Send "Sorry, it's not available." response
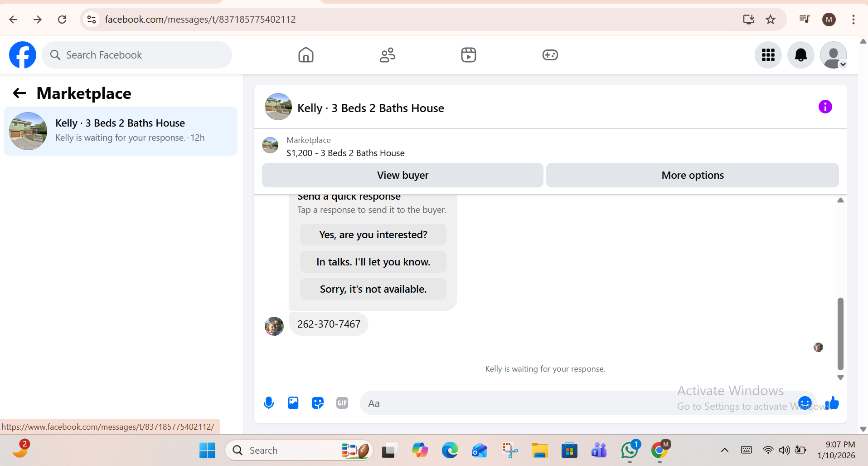The width and height of the screenshot is (868, 466). 373,289
